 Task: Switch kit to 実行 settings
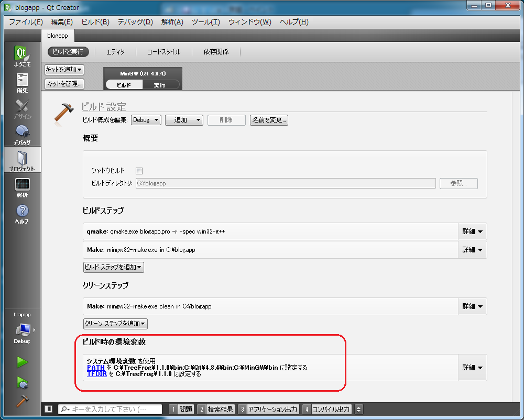tap(161, 85)
